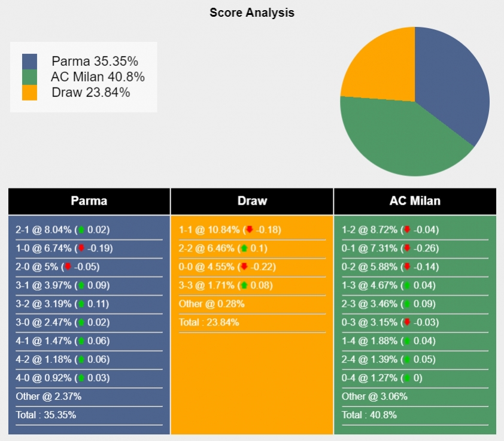Screen dimensions: 504x441
Task: Click green up arrow in the 2-2 draw row
Action: click(244, 248)
